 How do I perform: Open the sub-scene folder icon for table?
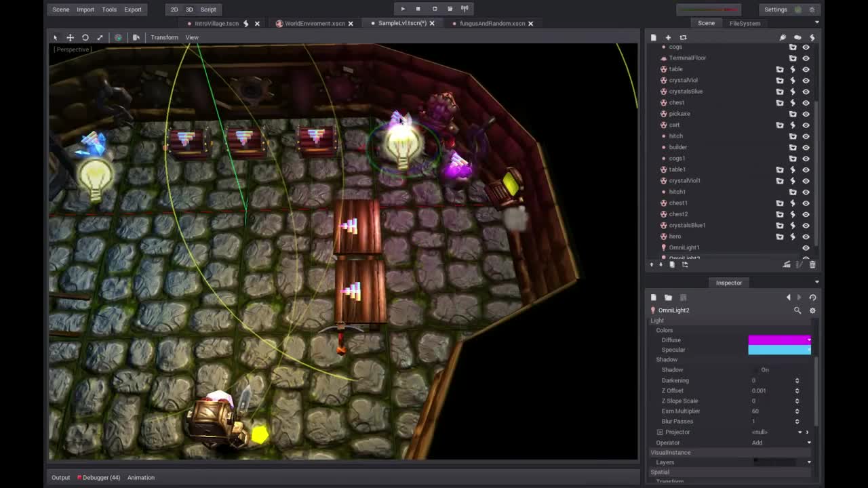point(780,69)
